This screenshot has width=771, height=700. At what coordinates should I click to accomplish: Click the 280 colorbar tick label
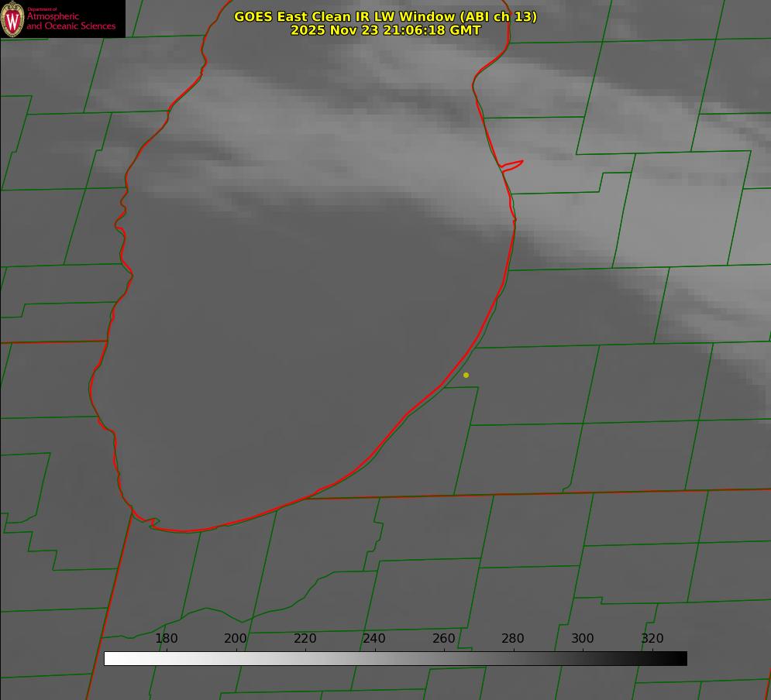click(x=513, y=639)
